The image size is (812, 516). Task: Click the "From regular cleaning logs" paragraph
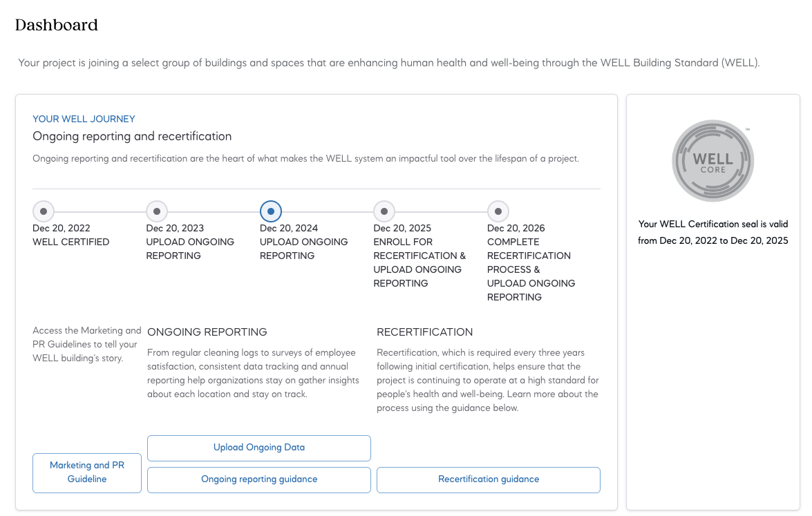pyautogui.click(x=253, y=373)
